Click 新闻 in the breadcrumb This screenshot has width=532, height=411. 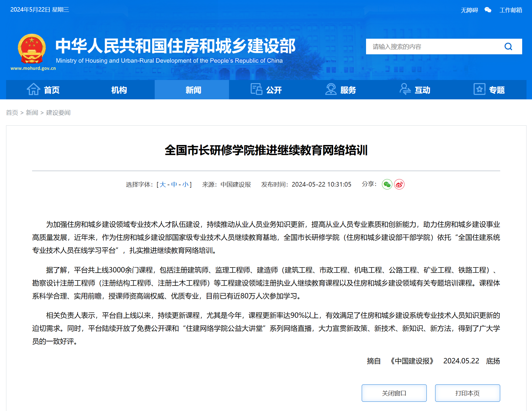click(x=32, y=113)
